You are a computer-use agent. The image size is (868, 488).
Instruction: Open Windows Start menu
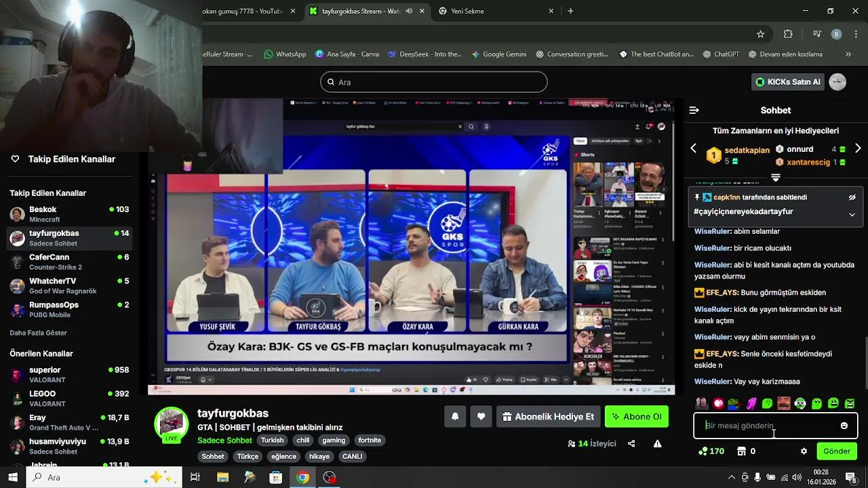pos(13,477)
